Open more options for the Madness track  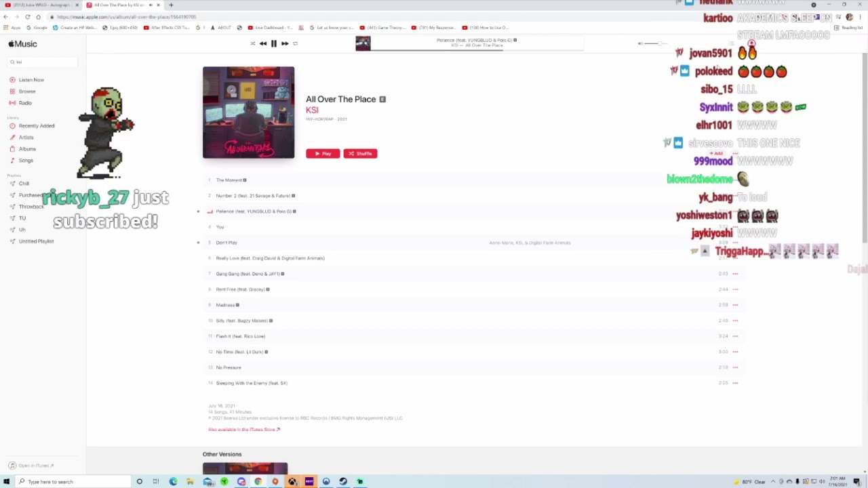735,305
